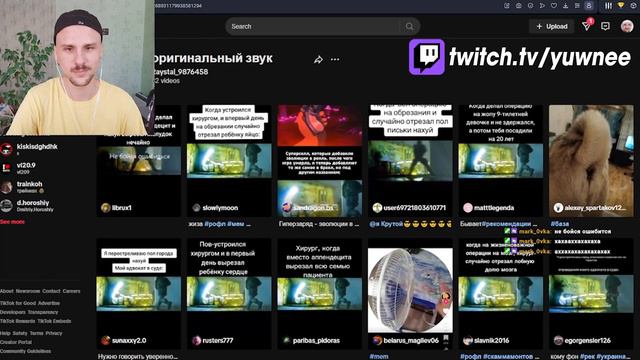
Task: Click the heart bookmark icon in browser toolbar
Action: pyautogui.click(x=554, y=5)
